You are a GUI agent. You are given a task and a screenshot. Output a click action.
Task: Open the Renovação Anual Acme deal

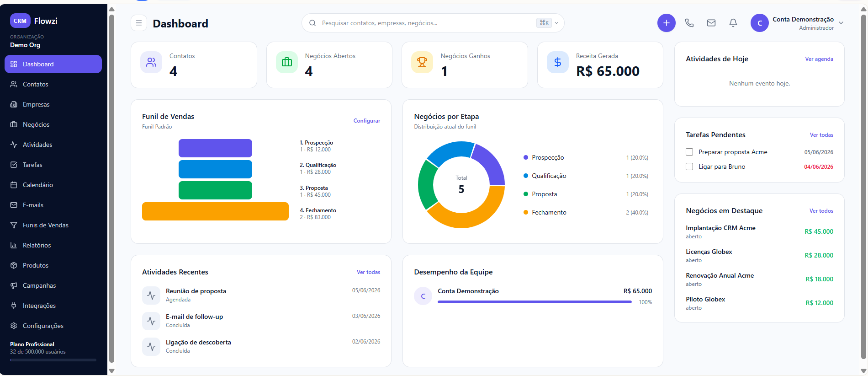pyautogui.click(x=759, y=279)
